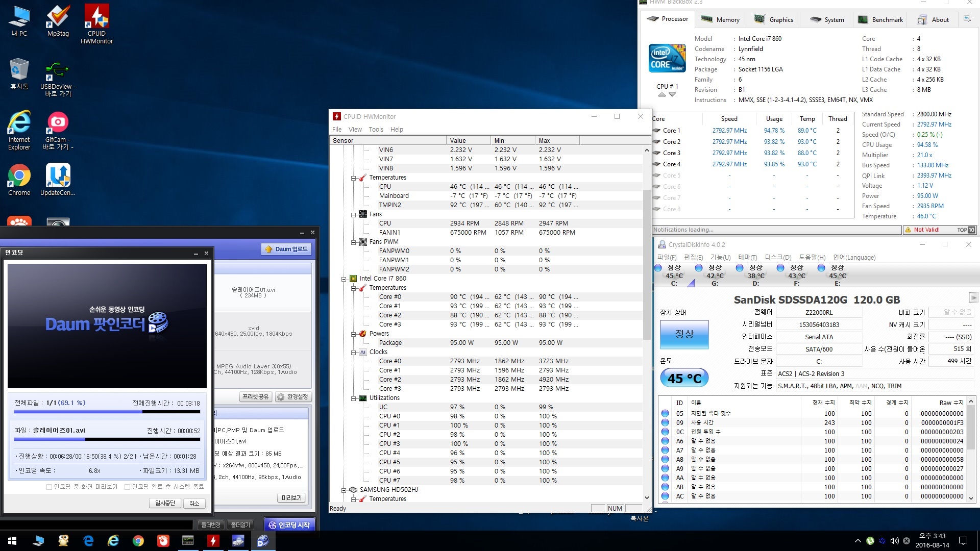980x551 pixels.
Task: Open File menu in HWMonitor
Action: point(337,130)
